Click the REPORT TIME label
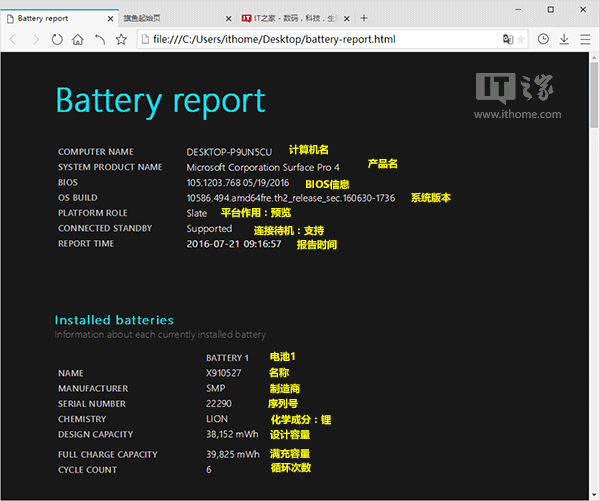Viewport: 600px width, 501px height. pos(86,244)
